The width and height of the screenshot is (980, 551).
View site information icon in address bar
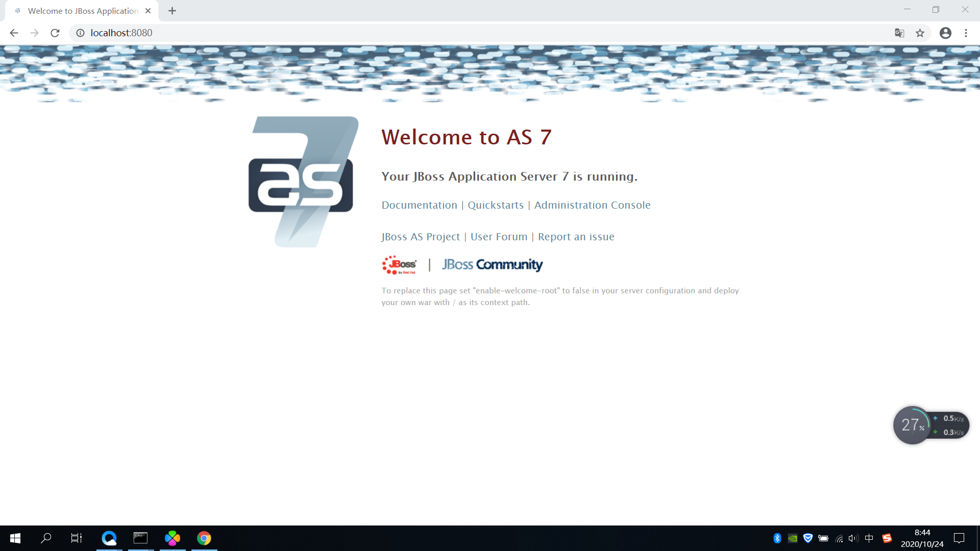coord(80,33)
